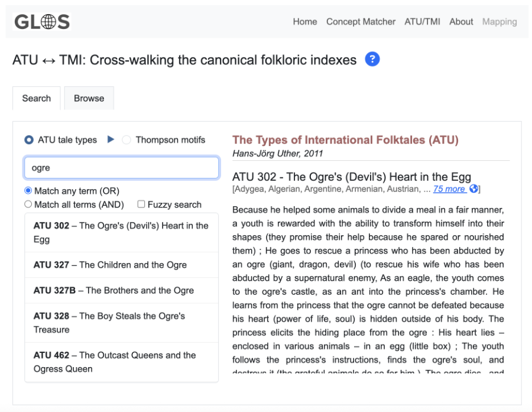The height and width of the screenshot is (412, 532).
Task: Open the blue question mark help icon
Action: (372, 59)
